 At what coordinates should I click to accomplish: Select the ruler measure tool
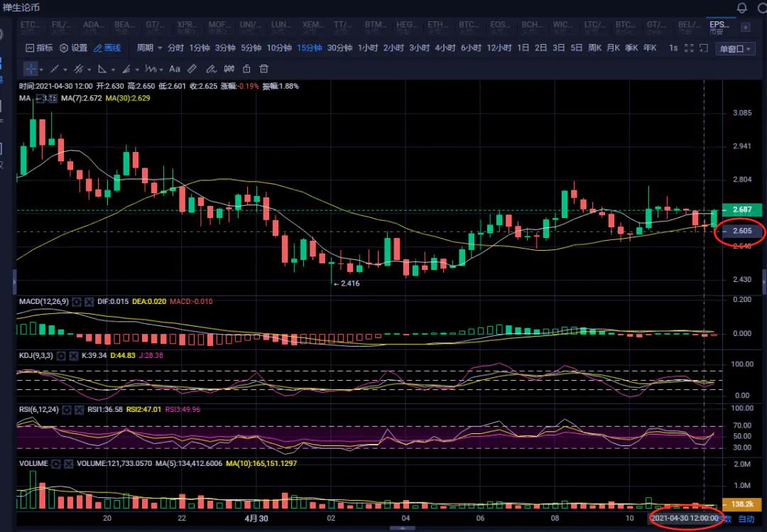click(192, 69)
